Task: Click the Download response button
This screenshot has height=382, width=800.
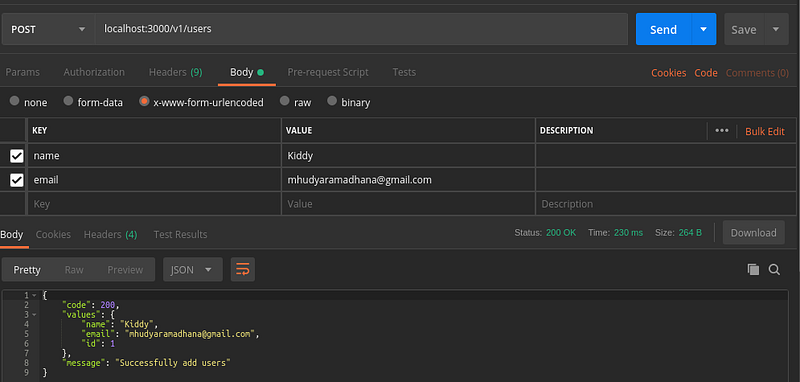Action: pos(754,233)
